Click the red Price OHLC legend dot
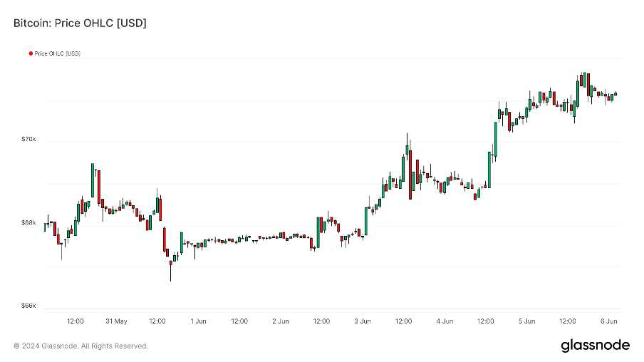 (x=31, y=53)
